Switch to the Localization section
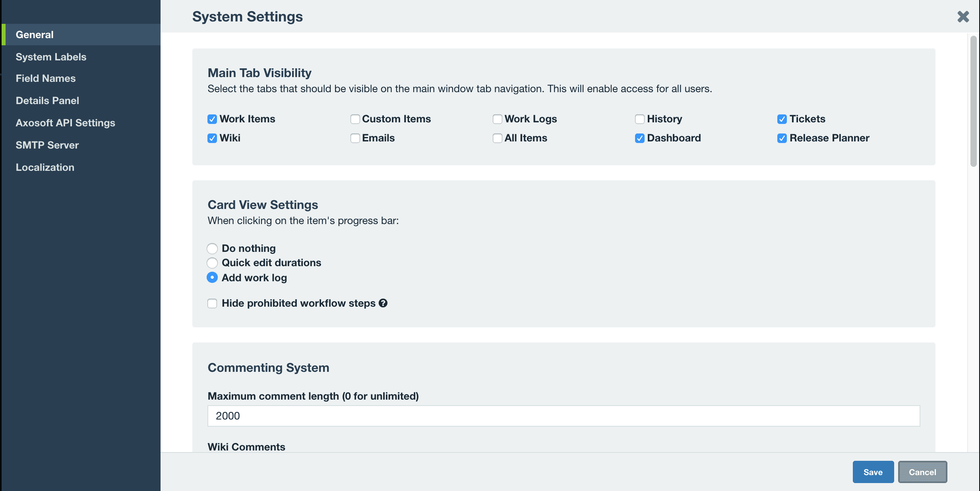The width and height of the screenshot is (980, 491). click(45, 167)
